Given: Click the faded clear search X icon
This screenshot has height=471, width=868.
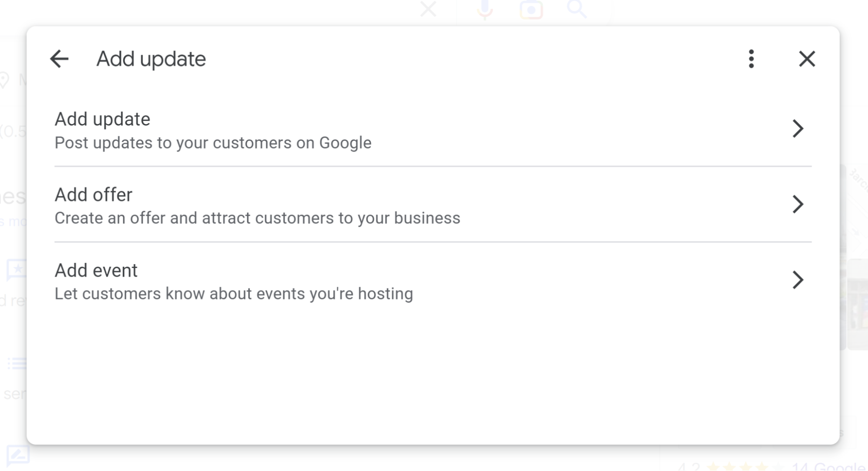Looking at the screenshot, I should (428, 9).
